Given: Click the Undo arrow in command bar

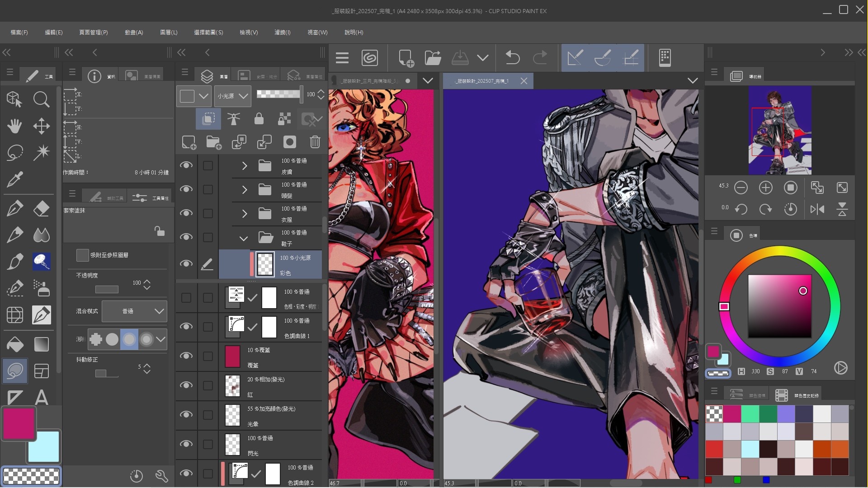Looking at the screenshot, I should pyautogui.click(x=512, y=58).
